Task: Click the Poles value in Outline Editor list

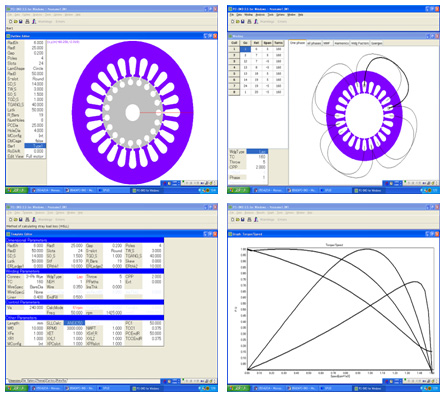Action: pyautogui.click(x=35, y=58)
